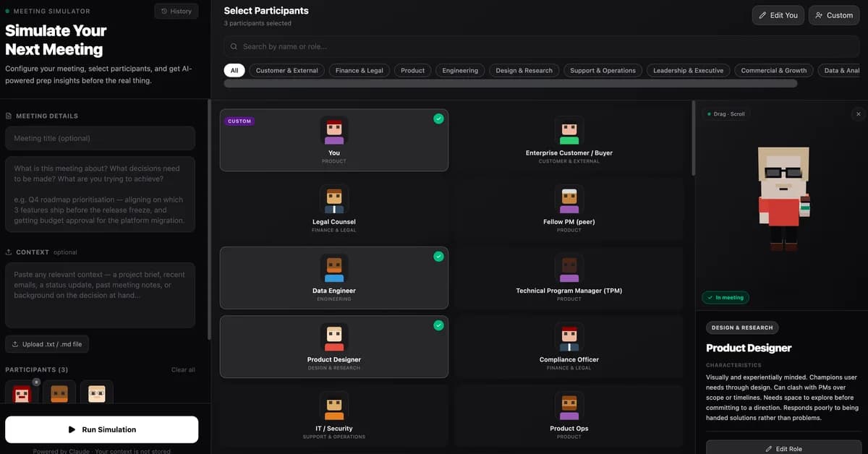
Task: Select the Fellow PM (peer) avatar
Action: click(x=569, y=199)
